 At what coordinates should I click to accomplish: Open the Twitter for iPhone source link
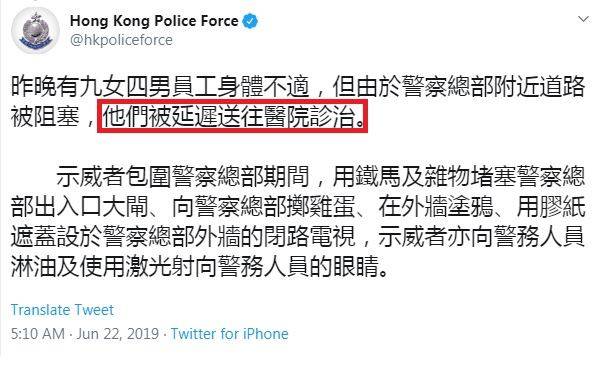230,334
